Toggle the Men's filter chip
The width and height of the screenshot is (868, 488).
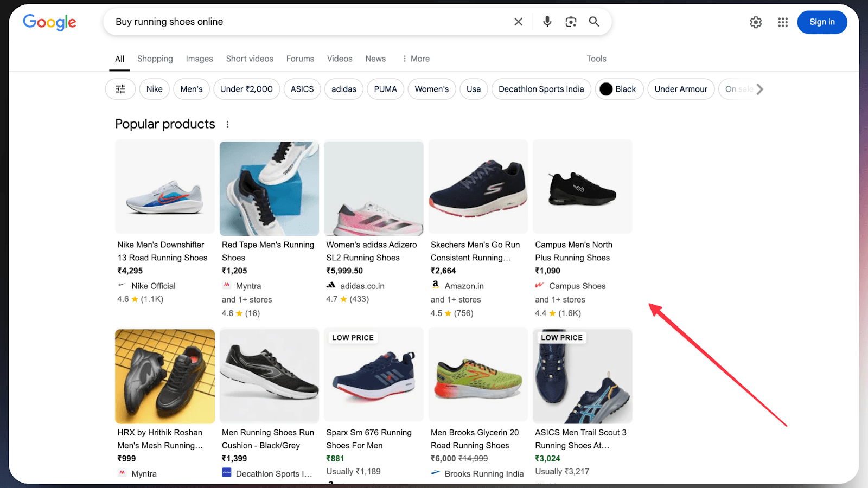coord(192,89)
